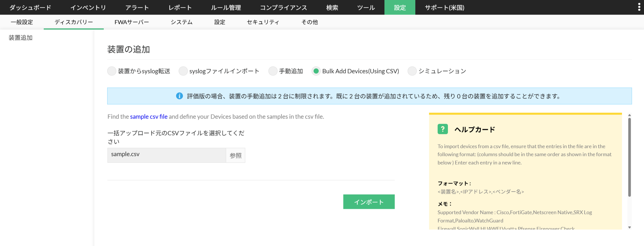The image size is (644, 246).
Task: Select 装置追加 in left sidebar
Action: [21, 38]
